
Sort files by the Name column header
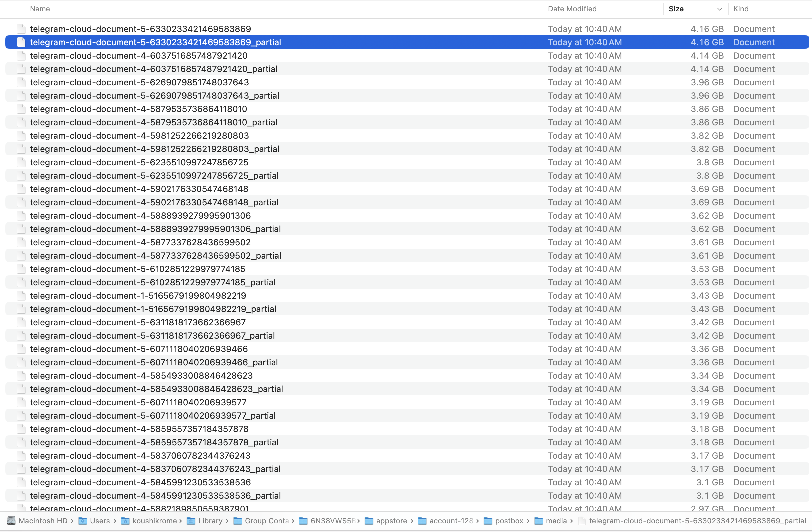point(40,9)
